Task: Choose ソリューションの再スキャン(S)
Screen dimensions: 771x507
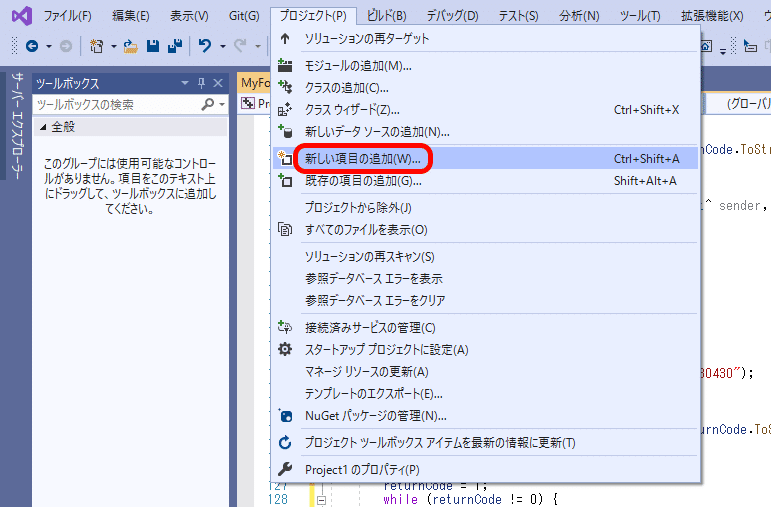Action: [485, 257]
